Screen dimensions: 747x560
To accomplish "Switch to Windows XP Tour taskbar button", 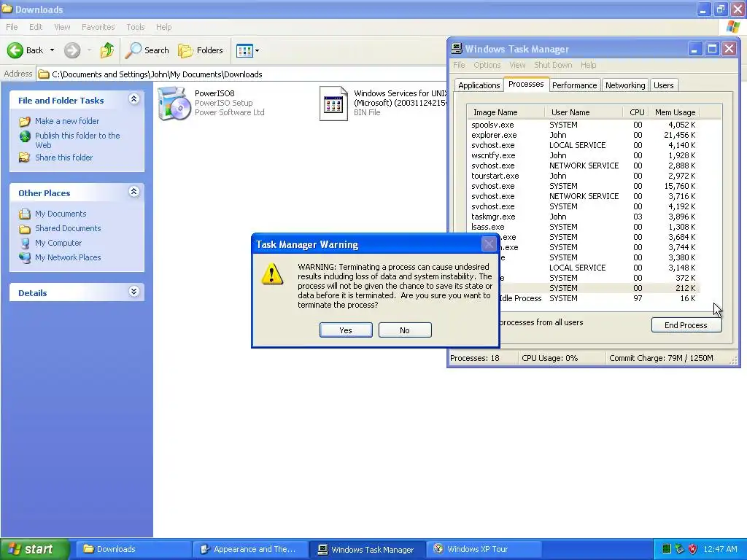I will (x=484, y=550).
